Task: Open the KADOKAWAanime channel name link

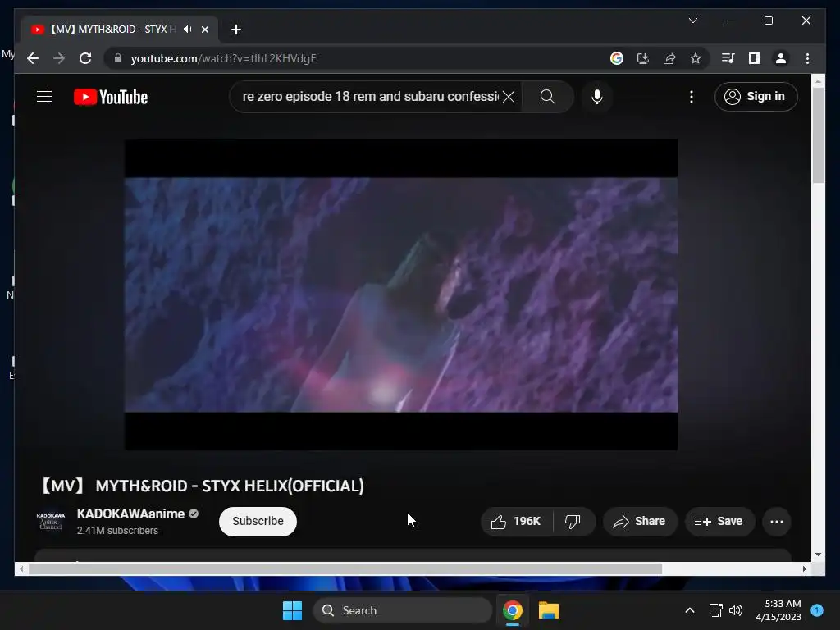Action: (x=130, y=514)
